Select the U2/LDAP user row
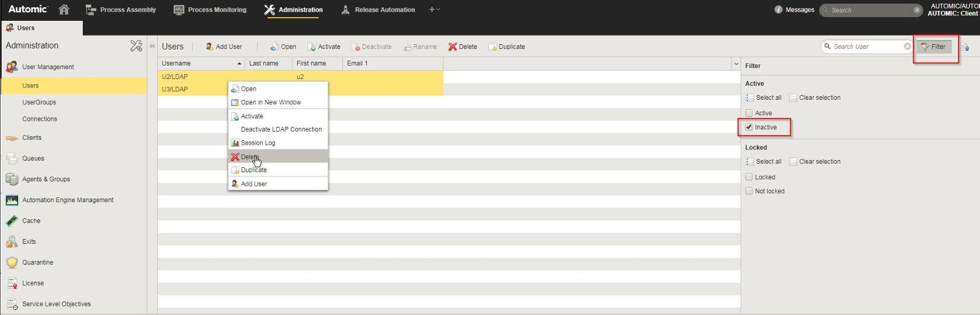Image resolution: width=980 pixels, height=315 pixels. click(x=300, y=77)
